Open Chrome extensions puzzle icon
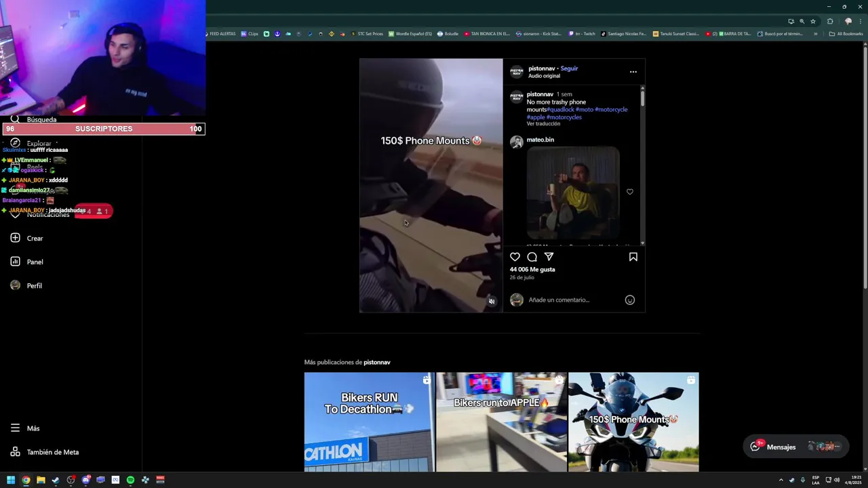 click(x=830, y=21)
